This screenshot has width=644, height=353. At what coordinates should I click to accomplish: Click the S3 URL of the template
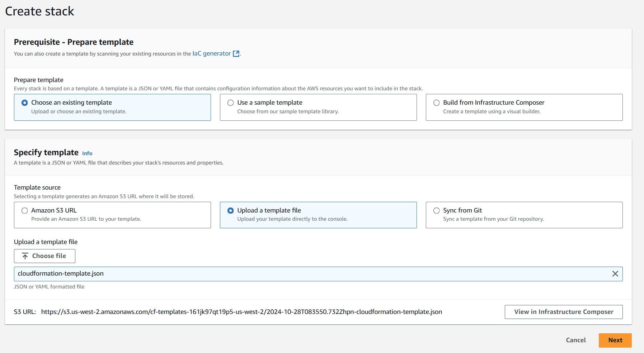click(242, 312)
